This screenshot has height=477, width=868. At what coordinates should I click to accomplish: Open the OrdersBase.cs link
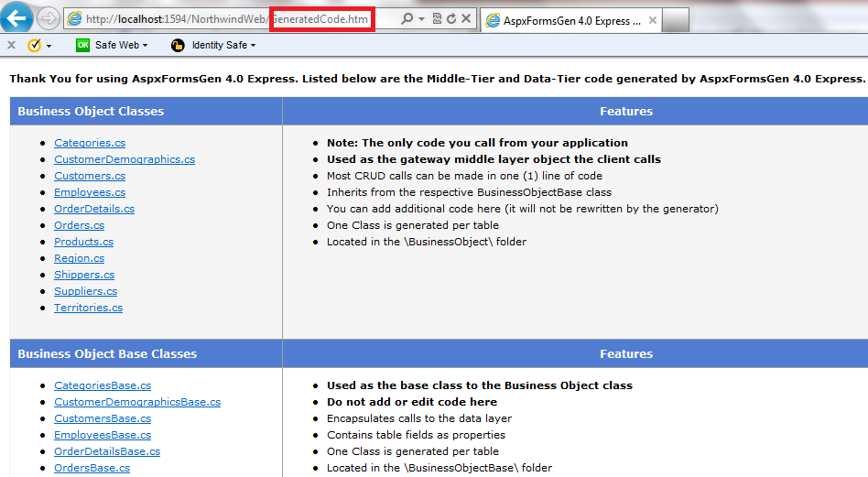92,468
